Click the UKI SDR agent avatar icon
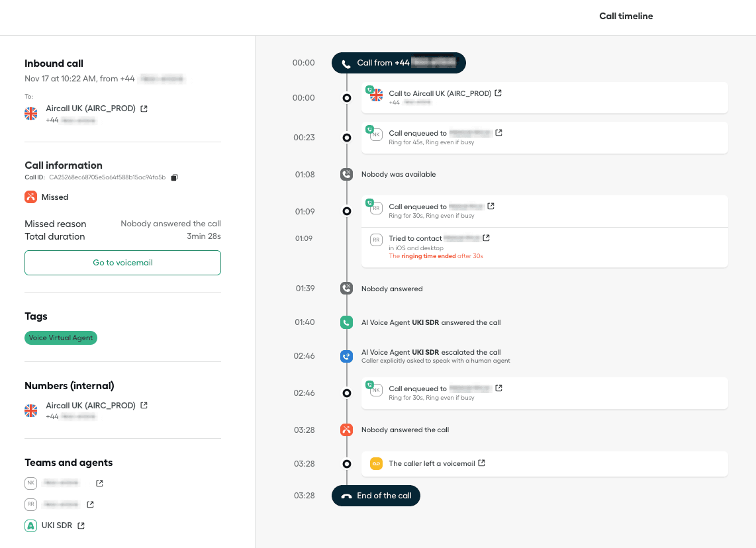Viewport: 756px width, 548px height. click(30, 525)
